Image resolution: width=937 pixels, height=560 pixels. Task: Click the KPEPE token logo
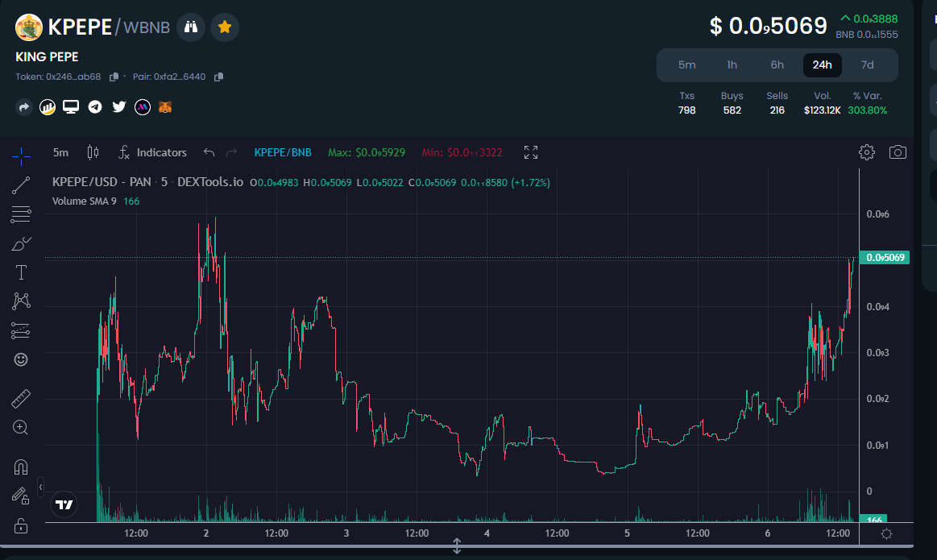29,27
